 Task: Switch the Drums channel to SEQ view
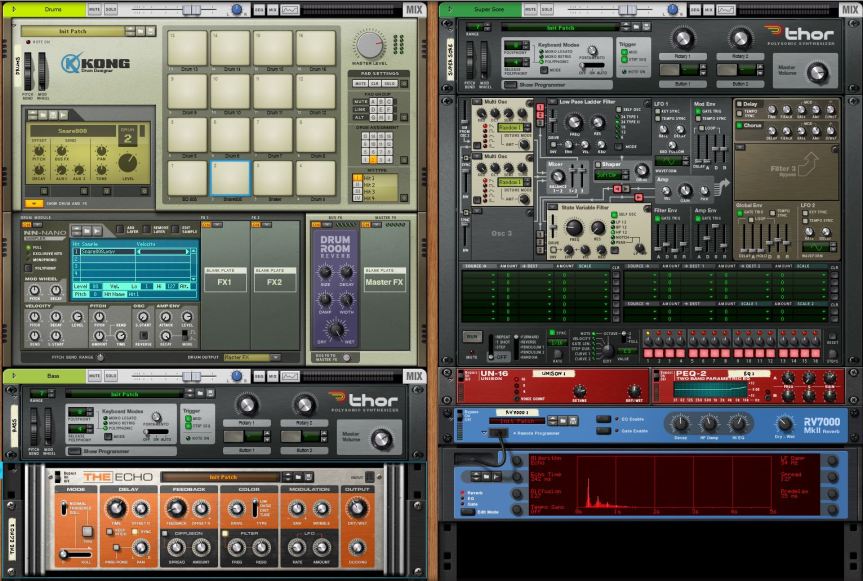point(259,9)
